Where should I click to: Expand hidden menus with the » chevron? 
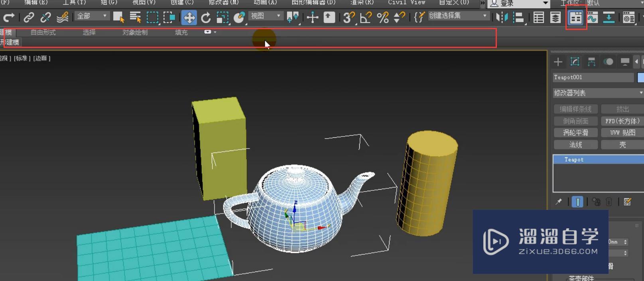483,3
